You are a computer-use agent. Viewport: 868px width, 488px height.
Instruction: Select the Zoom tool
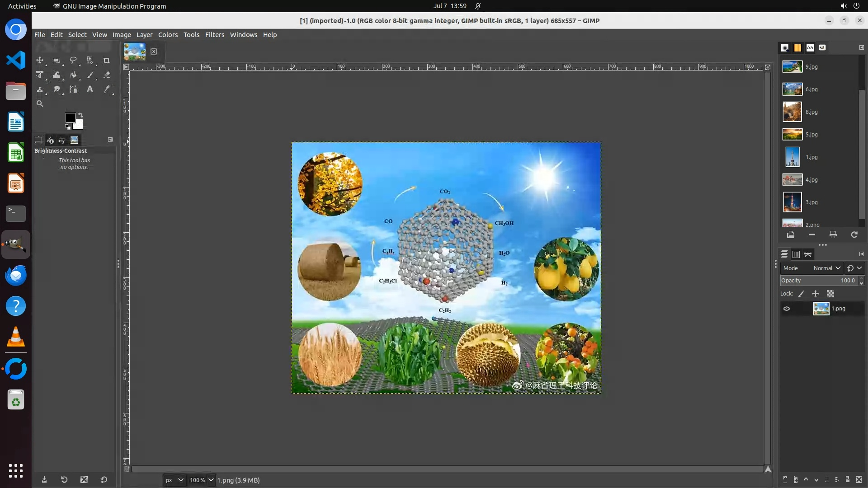pos(40,104)
